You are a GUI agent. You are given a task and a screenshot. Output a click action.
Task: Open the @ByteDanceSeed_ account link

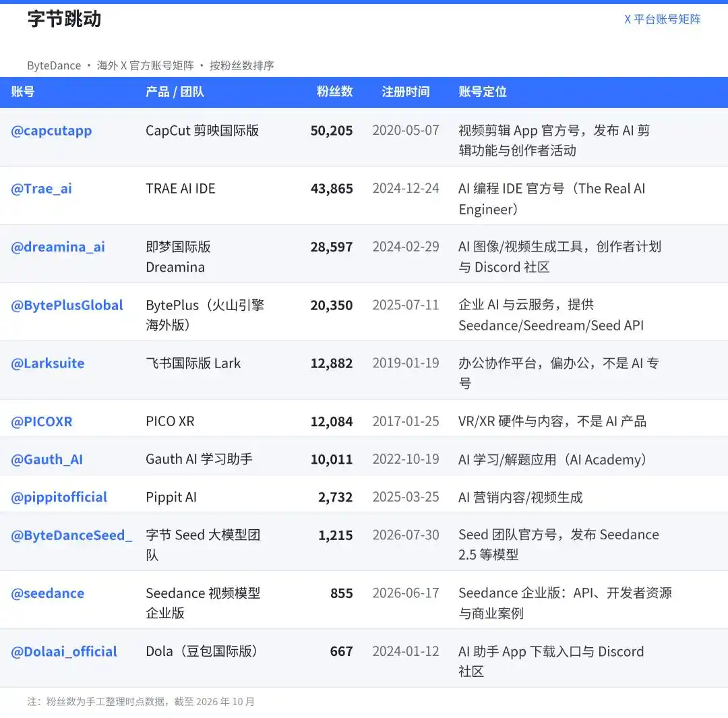(71, 535)
